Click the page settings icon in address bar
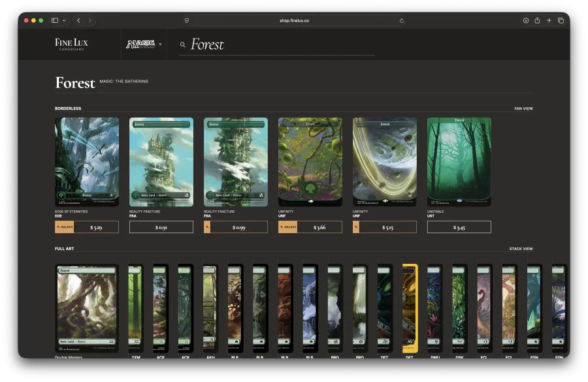 tap(187, 21)
